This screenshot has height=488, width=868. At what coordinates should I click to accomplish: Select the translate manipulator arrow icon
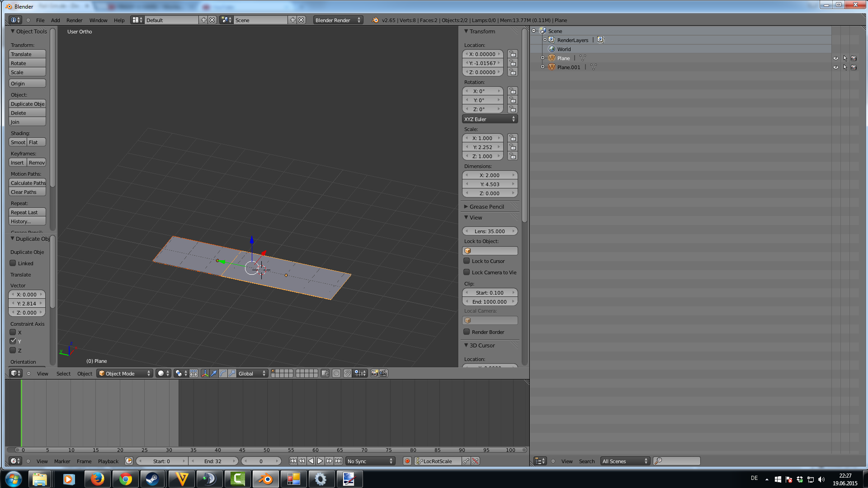click(x=214, y=373)
